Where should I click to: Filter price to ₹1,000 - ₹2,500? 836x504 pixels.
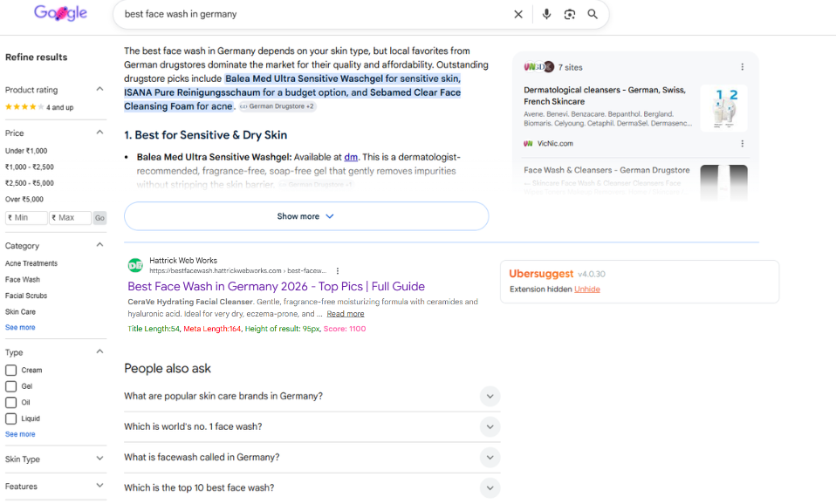[x=30, y=167]
